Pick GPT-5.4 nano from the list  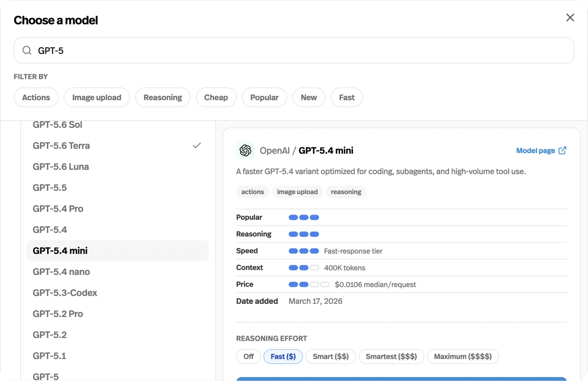coord(117,272)
